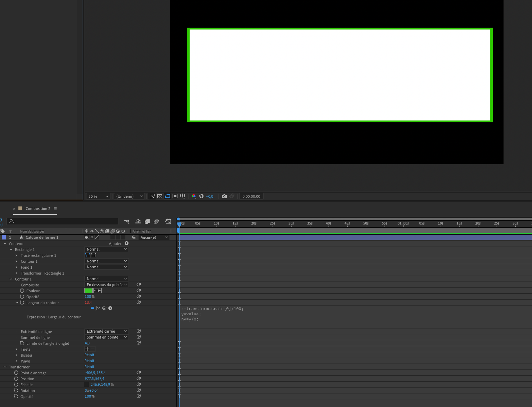
Task: Open the expression language menu arrow
Action: tap(110, 308)
